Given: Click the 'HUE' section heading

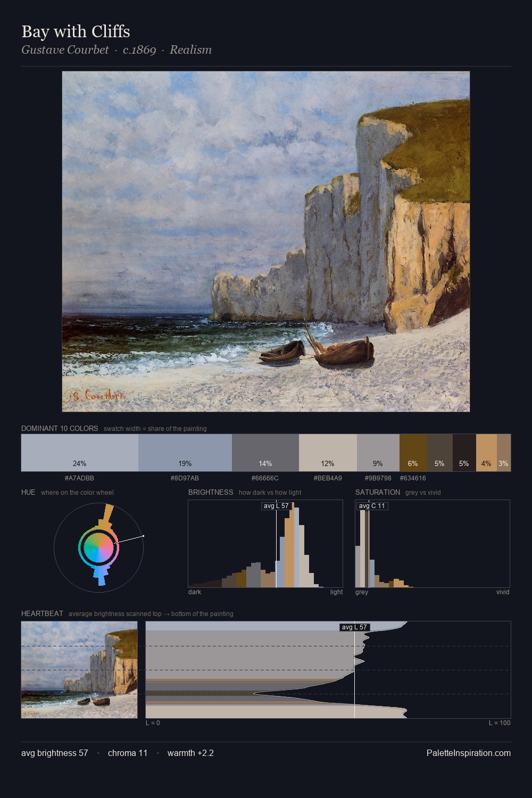Looking at the screenshot, I should pos(28,492).
